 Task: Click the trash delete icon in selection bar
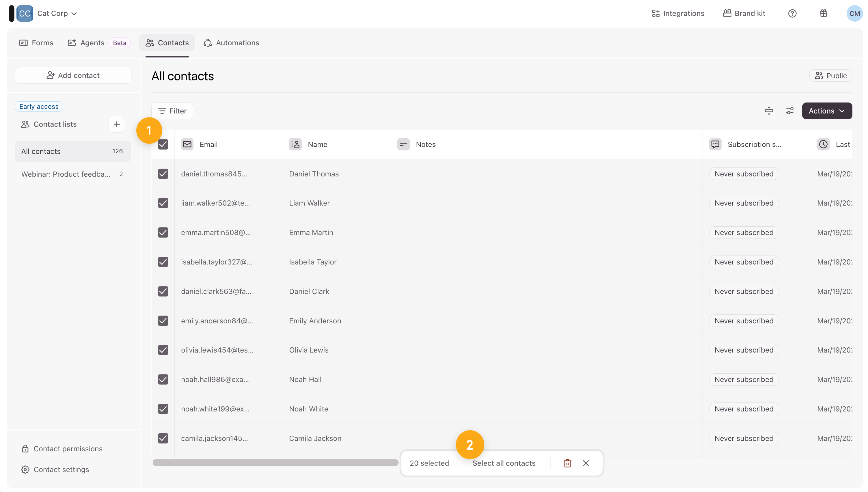[567, 463]
